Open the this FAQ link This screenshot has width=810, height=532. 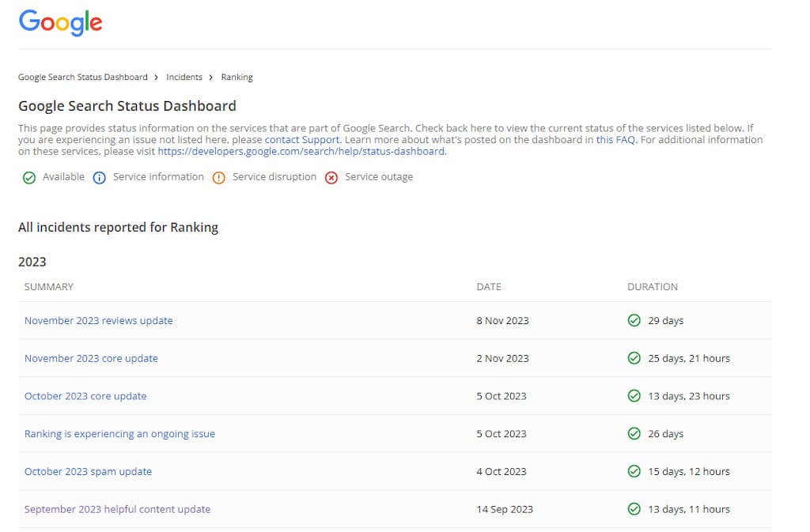[x=615, y=140]
